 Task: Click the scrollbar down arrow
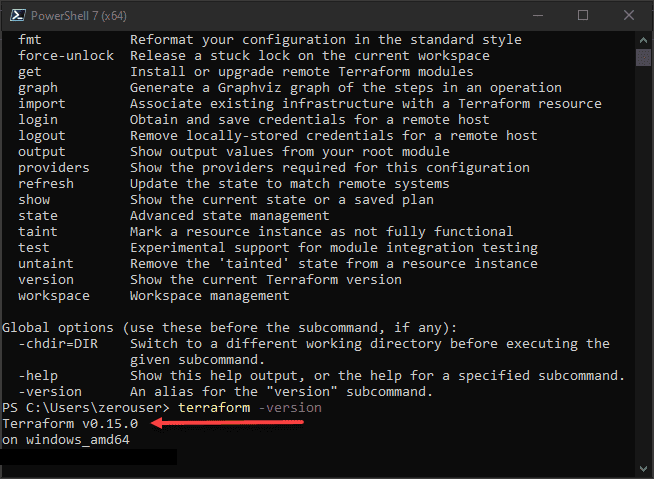644,470
